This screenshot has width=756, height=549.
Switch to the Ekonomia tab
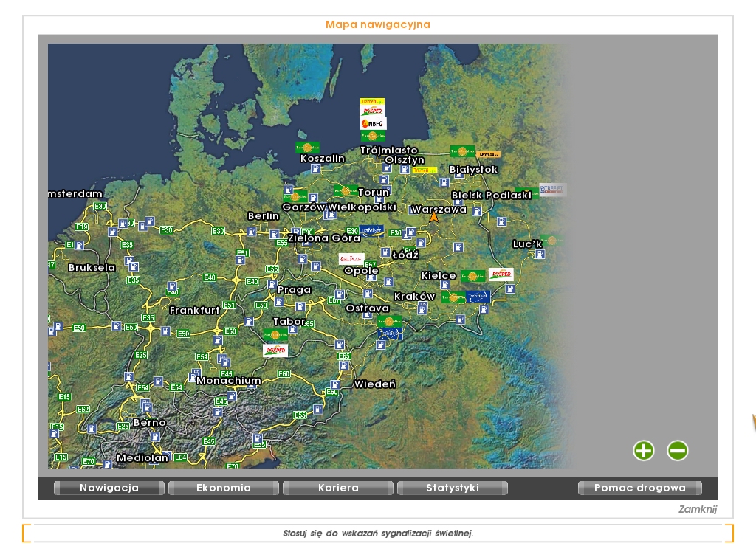click(x=224, y=488)
